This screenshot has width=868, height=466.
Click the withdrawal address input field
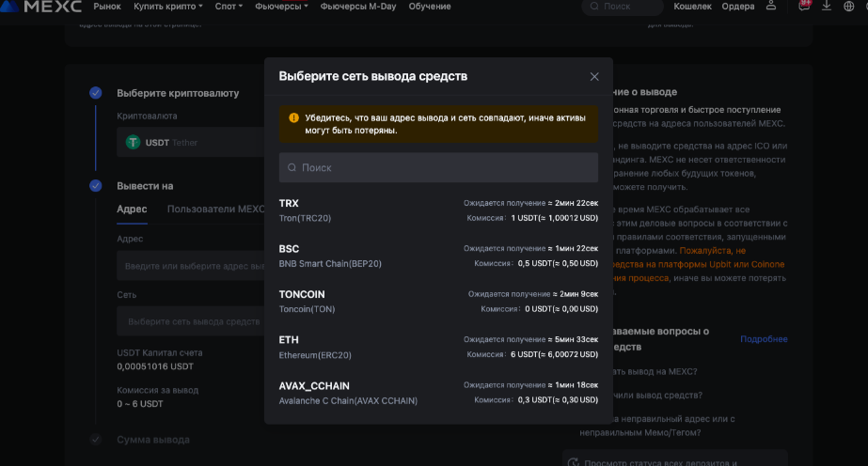pos(191,266)
